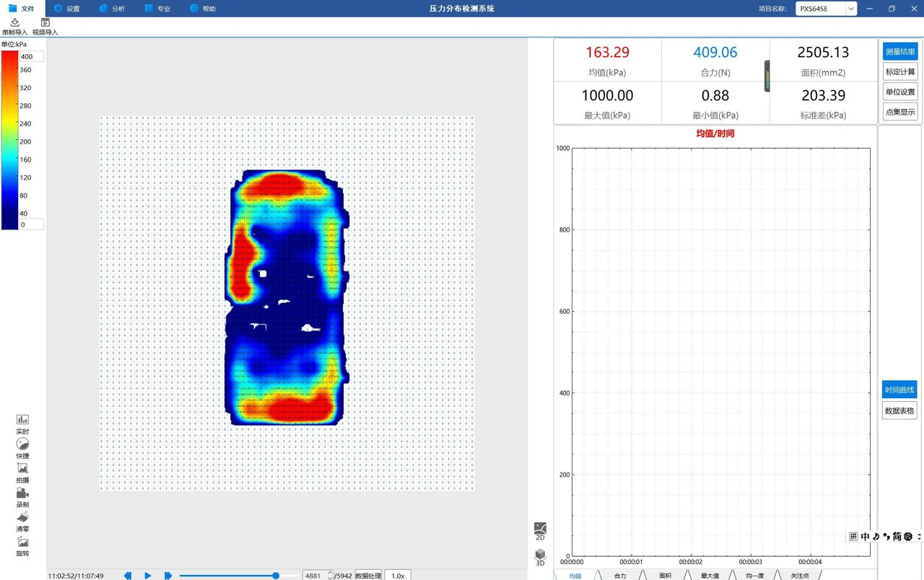Viewport: 924px width, 580px height.
Task: Click the frame number stepper arrows
Action: 330,576
